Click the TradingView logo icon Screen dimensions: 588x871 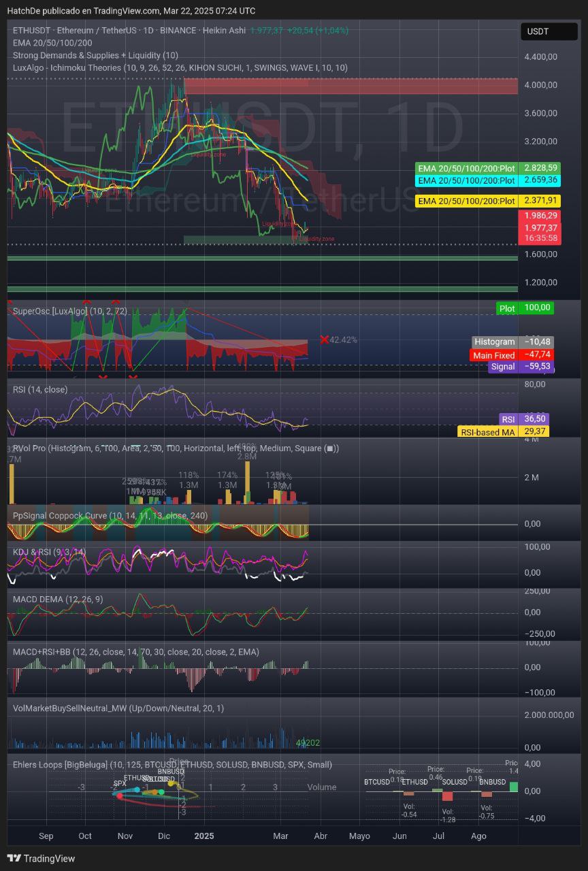pos(14,858)
